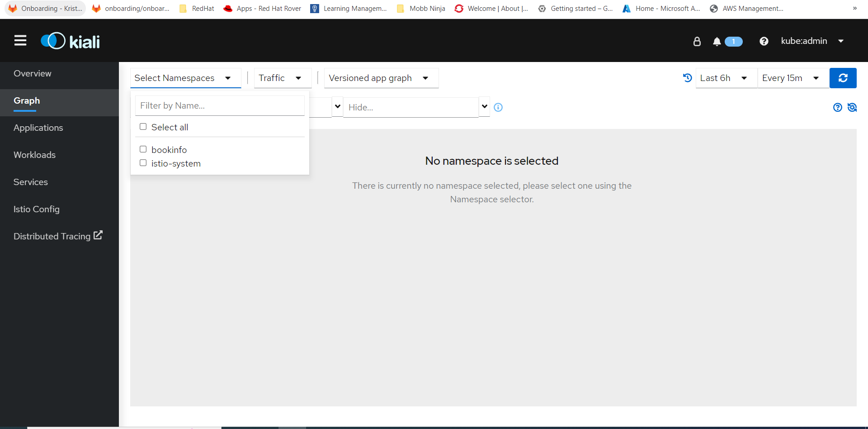Expand the Traffic dropdown
This screenshot has width=868, height=429.
point(280,78)
